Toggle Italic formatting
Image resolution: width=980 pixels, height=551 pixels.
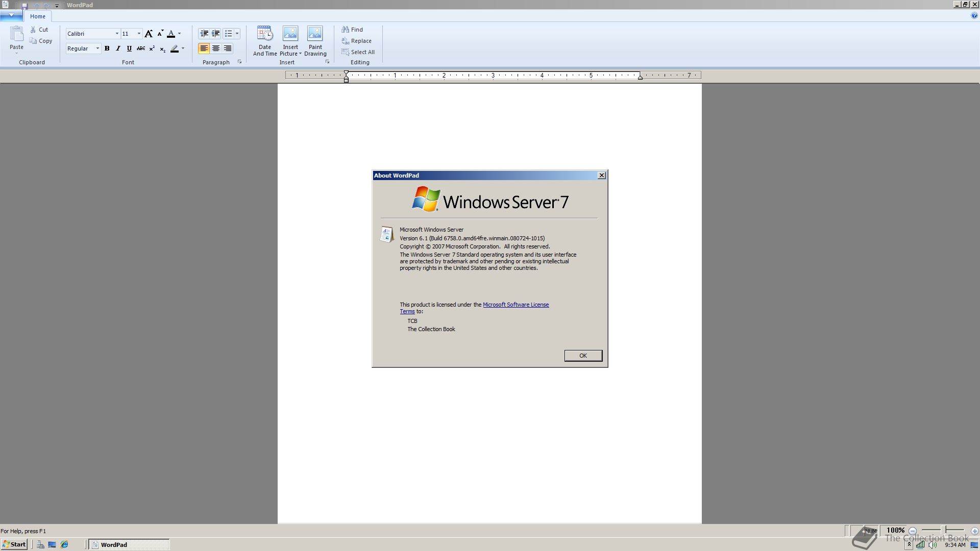(118, 48)
